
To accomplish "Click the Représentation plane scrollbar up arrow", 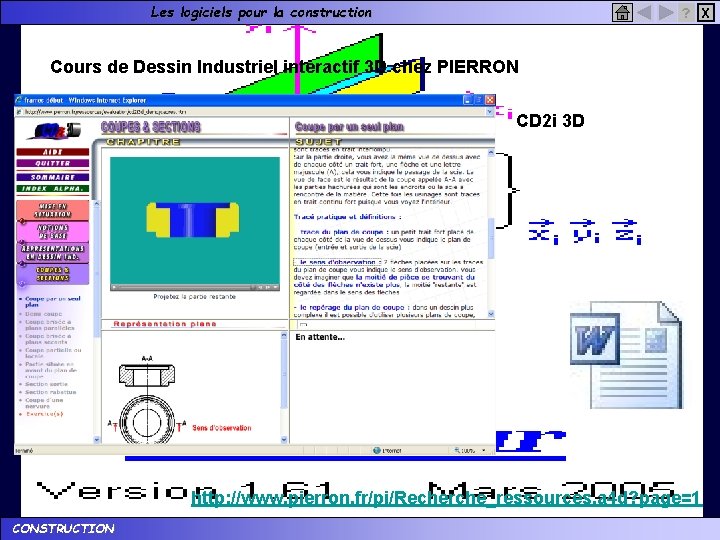I will click(x=284, y=336).
